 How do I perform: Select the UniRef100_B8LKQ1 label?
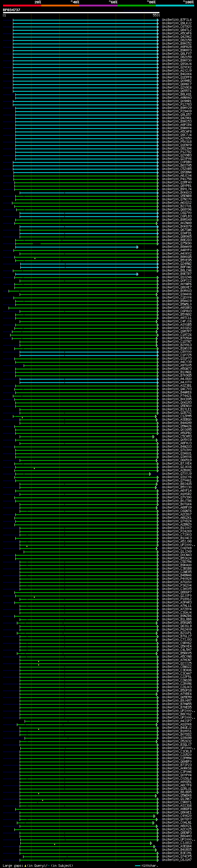[177, 94]
